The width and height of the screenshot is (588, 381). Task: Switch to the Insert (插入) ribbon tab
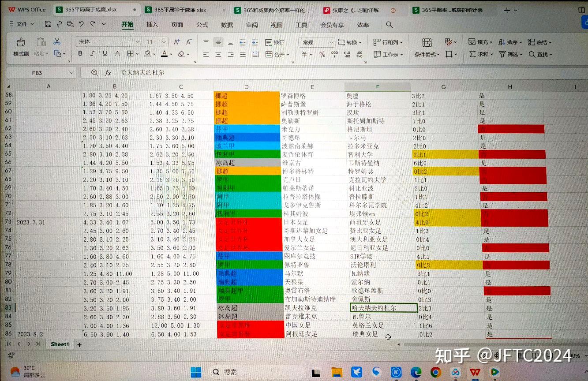(152, 25)
